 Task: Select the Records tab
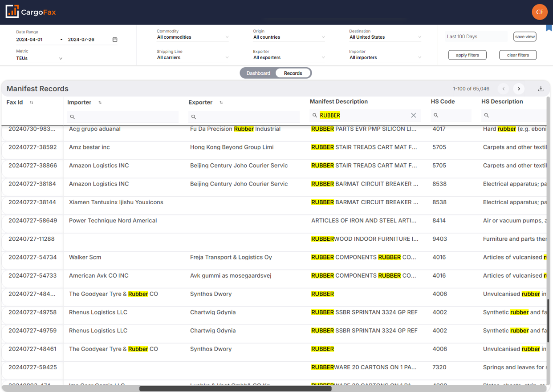[293, 73]
